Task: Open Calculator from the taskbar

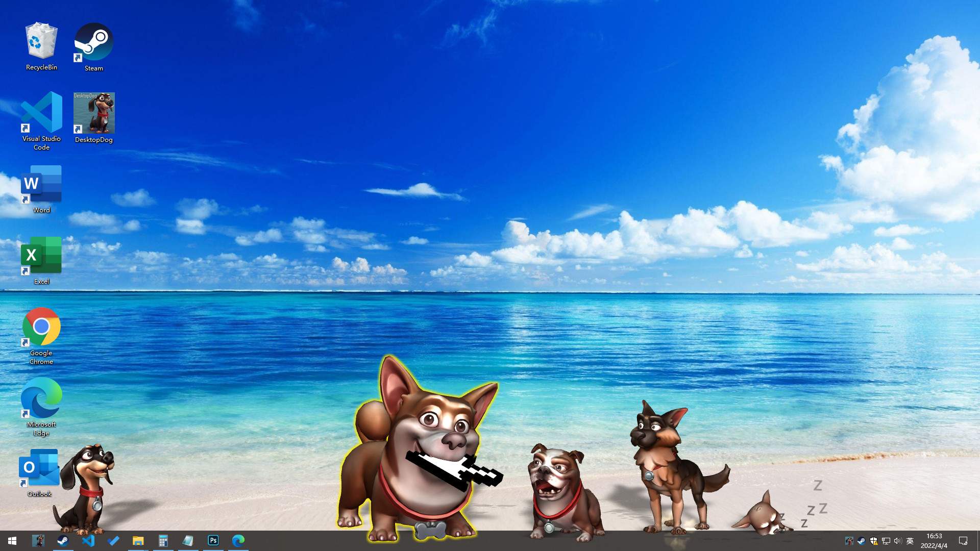Action: pyautogui.click(x=163, y=541)
